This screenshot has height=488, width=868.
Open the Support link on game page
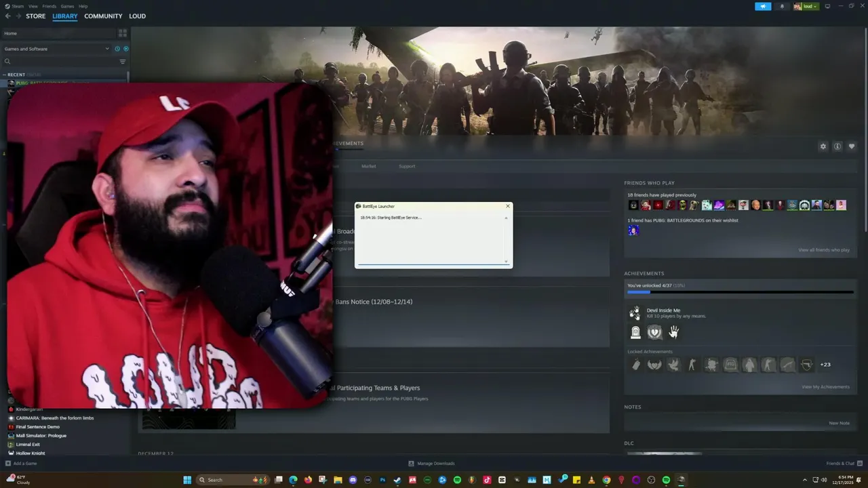[x=407, y=166]
